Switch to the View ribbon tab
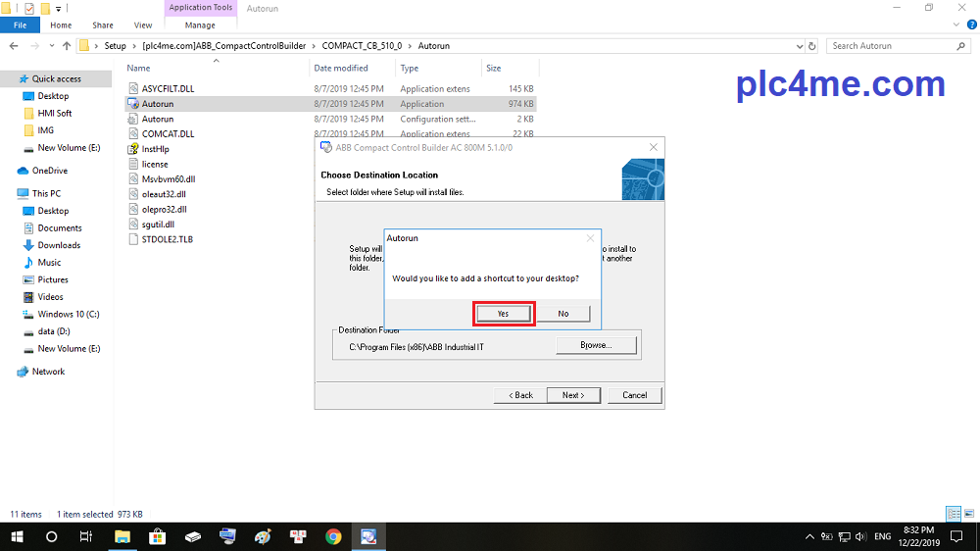 [x=142, y=25]
